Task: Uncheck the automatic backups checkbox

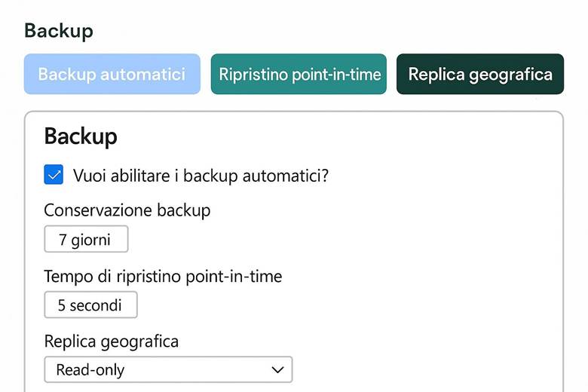Action: 54,176
